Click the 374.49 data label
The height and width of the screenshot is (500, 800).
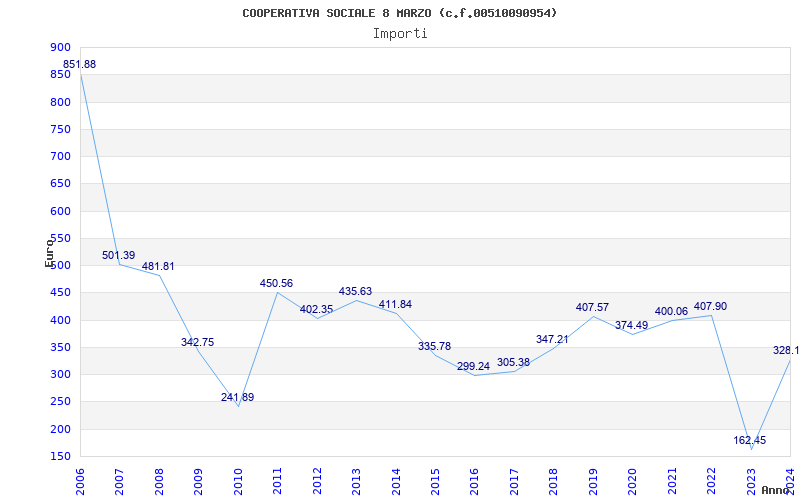(631, 325)
